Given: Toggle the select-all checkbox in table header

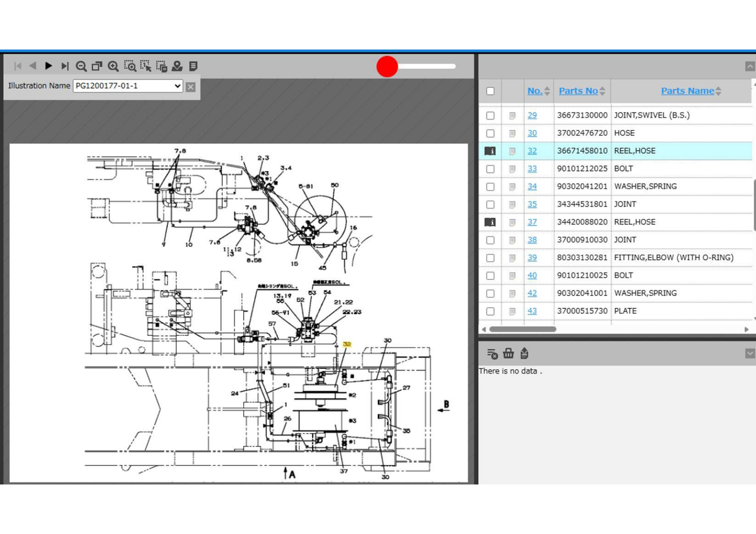Looking at the screenshot, I should point(490,91).
